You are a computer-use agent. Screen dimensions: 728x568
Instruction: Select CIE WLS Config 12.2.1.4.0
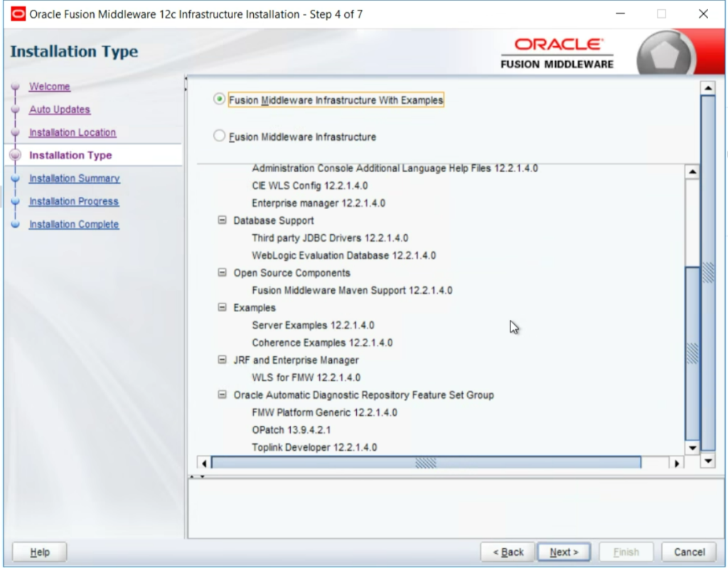coord(310,186)
